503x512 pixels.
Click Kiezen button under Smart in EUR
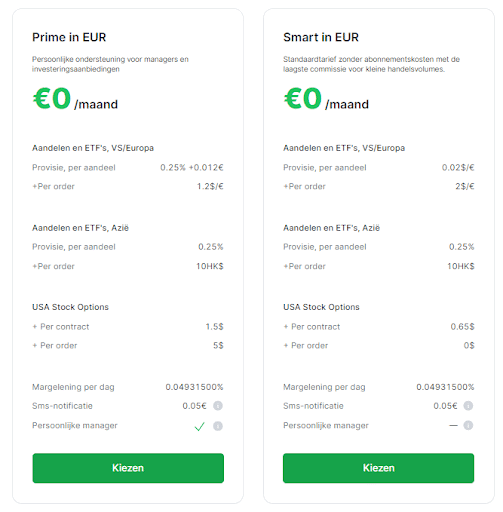(378, 468)
